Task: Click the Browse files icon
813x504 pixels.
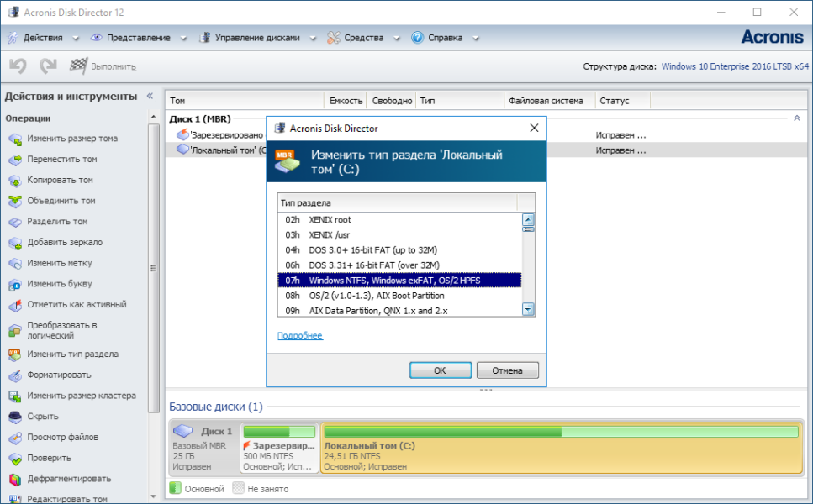Action: (15, 437)
